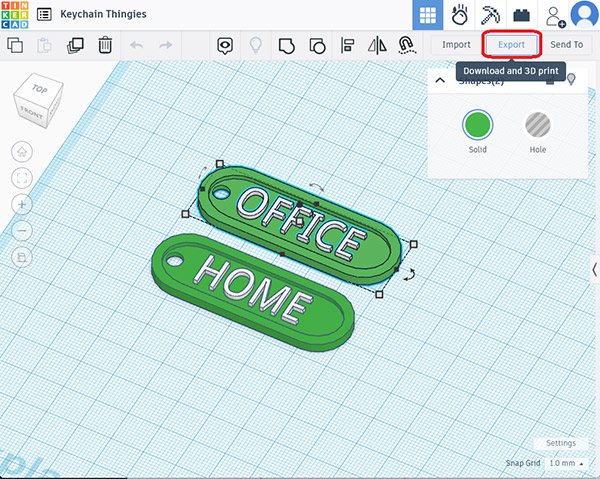Open the Bricks mode
Viewport: 600px width, 479px height.
point(521,15)
